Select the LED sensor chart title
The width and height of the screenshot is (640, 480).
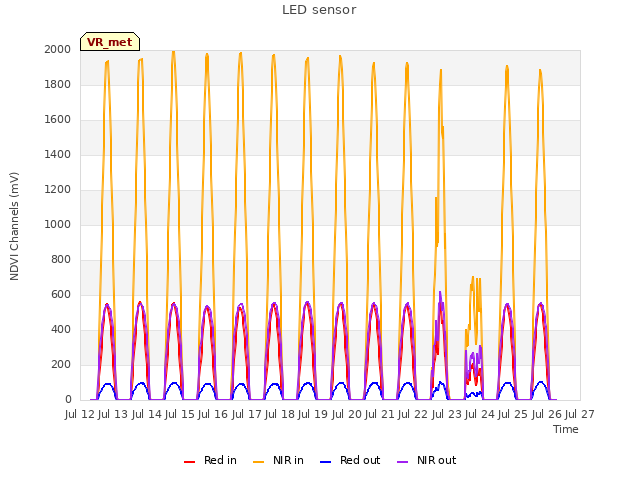tap(319, 10)
